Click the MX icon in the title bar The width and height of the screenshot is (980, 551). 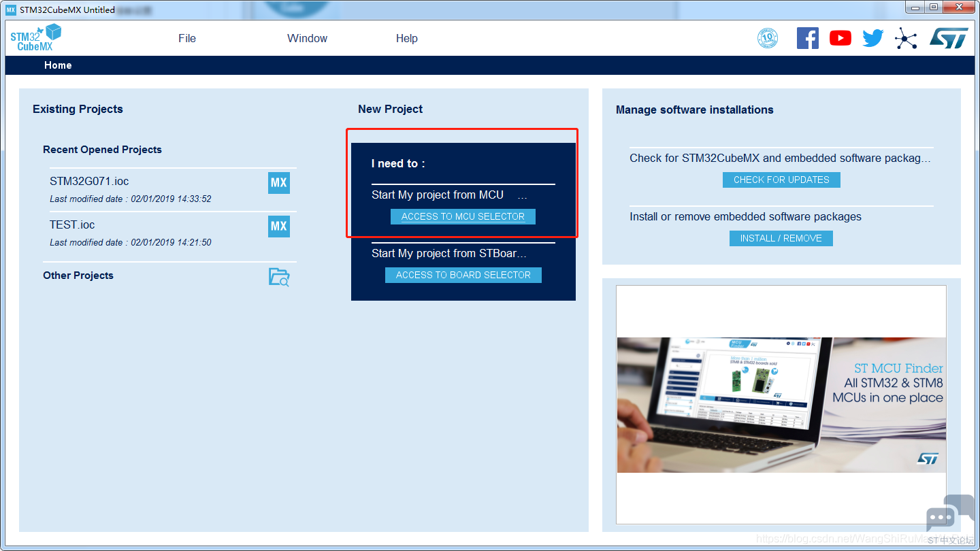pos(11,10)
